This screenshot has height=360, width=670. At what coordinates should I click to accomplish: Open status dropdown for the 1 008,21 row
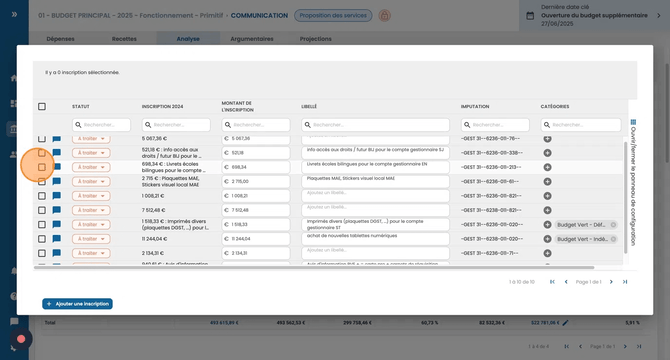[x=91, y=196]
